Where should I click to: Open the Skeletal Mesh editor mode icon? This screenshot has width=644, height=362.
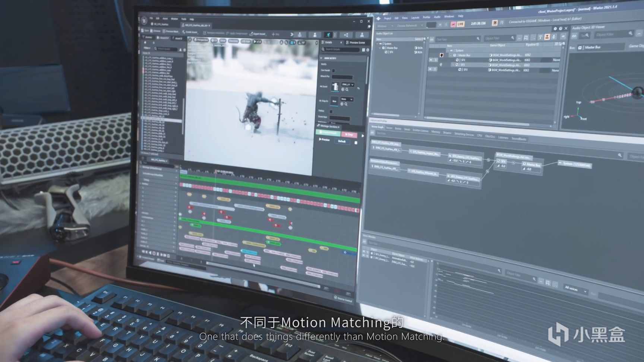(x=315, y=35)
